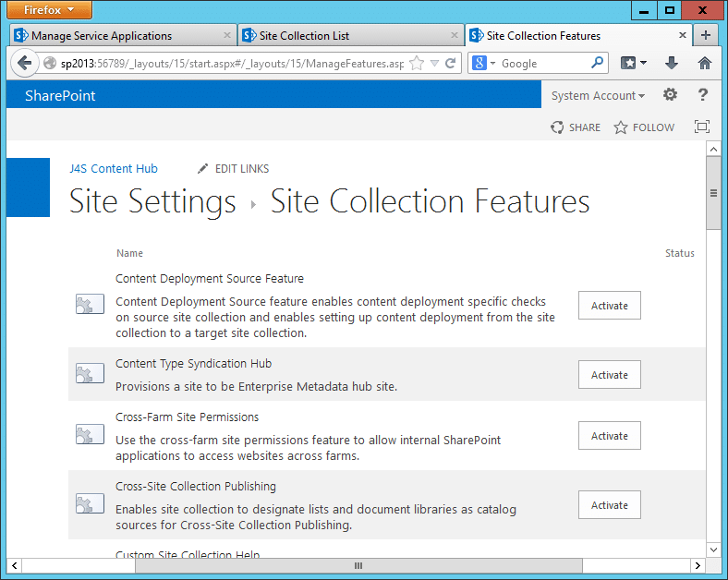Share this site with SHARE
This screenshot has height=580, width=728.
point(576,127)
